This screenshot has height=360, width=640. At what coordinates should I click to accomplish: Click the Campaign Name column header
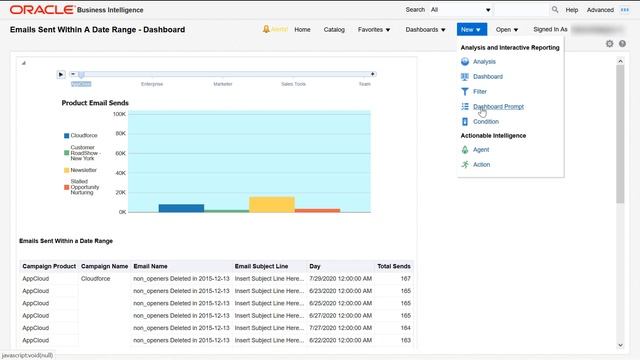pos(104,266)
